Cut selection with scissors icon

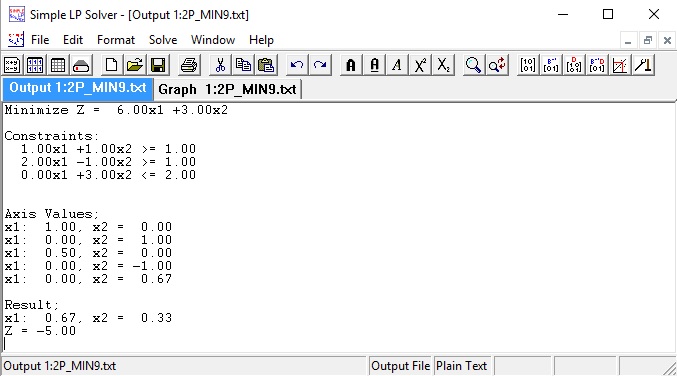pos(220,65)
